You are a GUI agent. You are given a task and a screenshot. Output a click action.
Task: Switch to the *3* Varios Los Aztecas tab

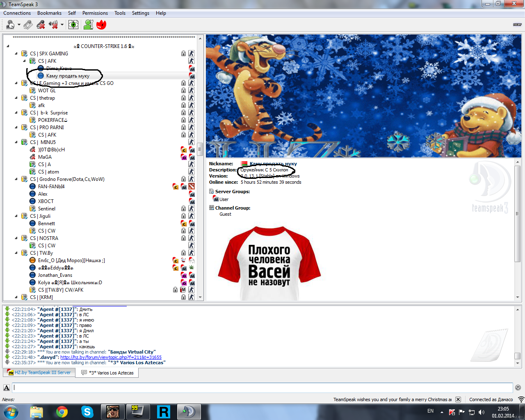coord(107,373)
